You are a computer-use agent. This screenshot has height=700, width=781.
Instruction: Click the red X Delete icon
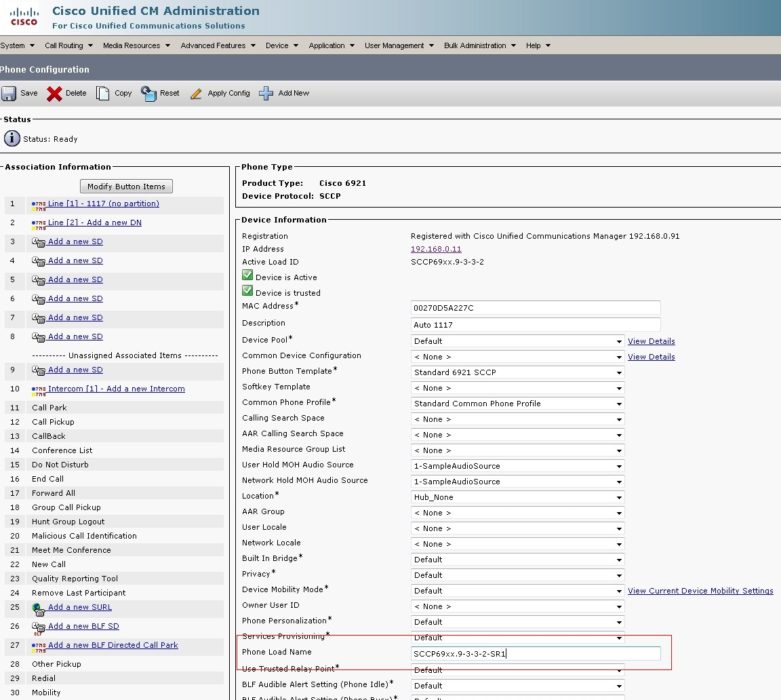point(54,93)
